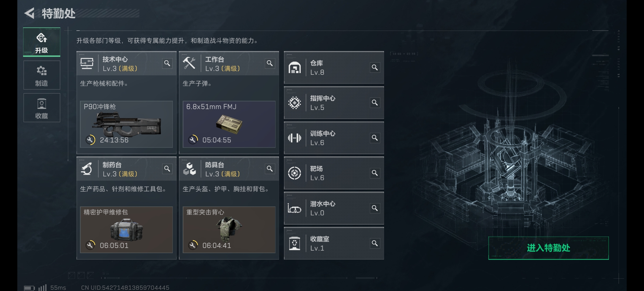Open the 潜水中心 magnifier icon
The image size is (644, 291).
tap(375, 208)
